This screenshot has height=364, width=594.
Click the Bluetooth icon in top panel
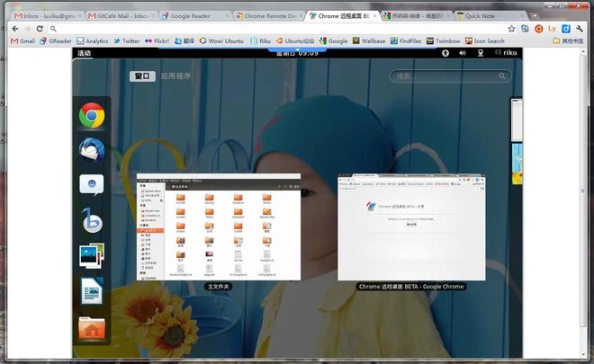[445, 53]
